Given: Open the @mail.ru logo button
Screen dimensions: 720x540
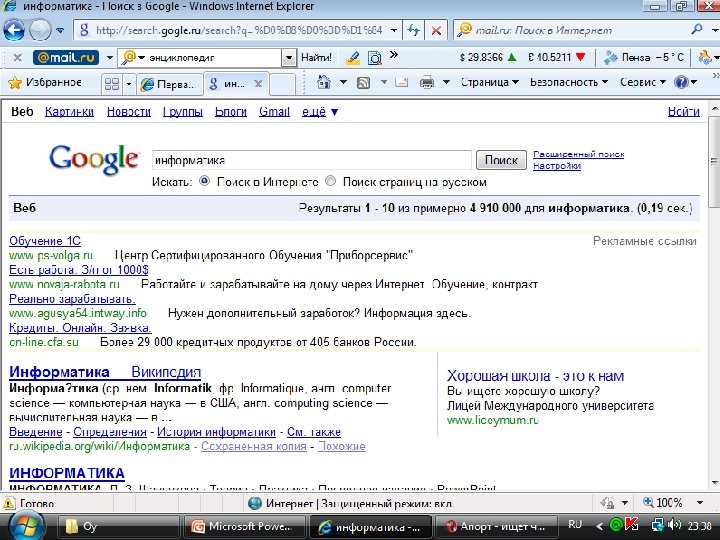Looking at the screenshot, I should [66, 57].
